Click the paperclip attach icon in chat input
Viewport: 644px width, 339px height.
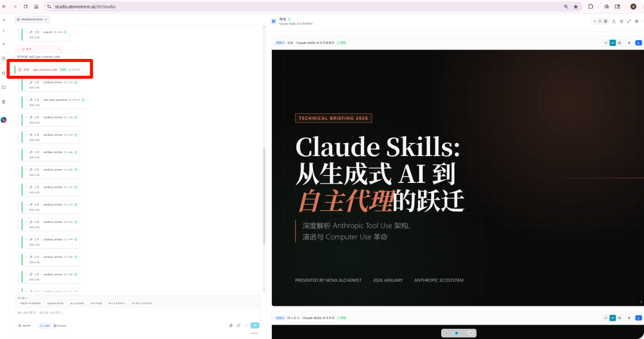coord(231,325)
